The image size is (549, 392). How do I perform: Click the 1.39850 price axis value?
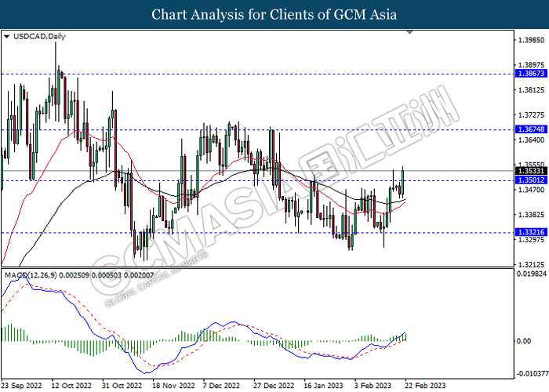point(532,40)
